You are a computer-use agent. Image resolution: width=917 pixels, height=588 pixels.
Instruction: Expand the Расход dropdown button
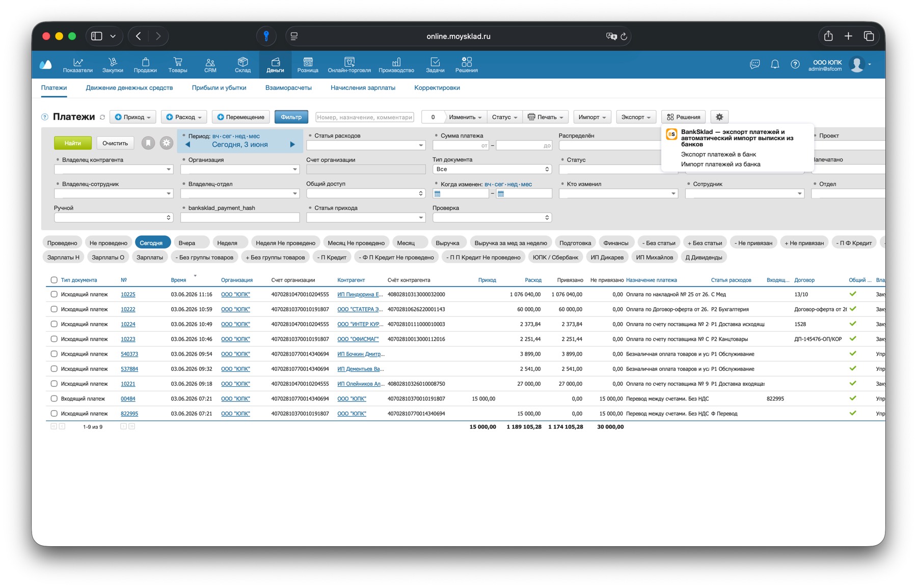coord(184,117)
